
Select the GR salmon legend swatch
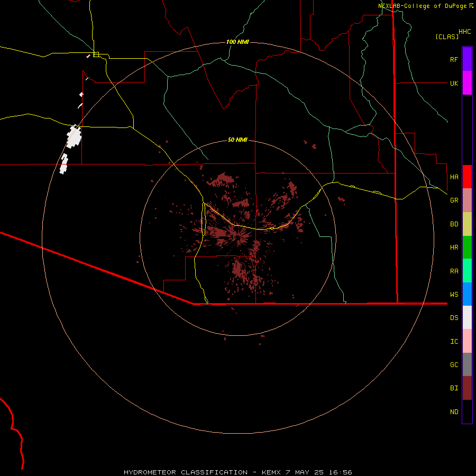[x=467, y=200]
